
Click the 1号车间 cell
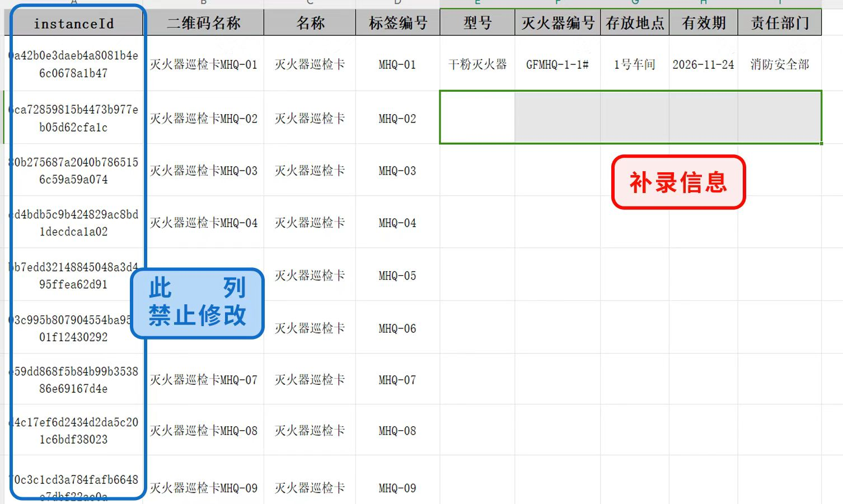pos(634,64)
